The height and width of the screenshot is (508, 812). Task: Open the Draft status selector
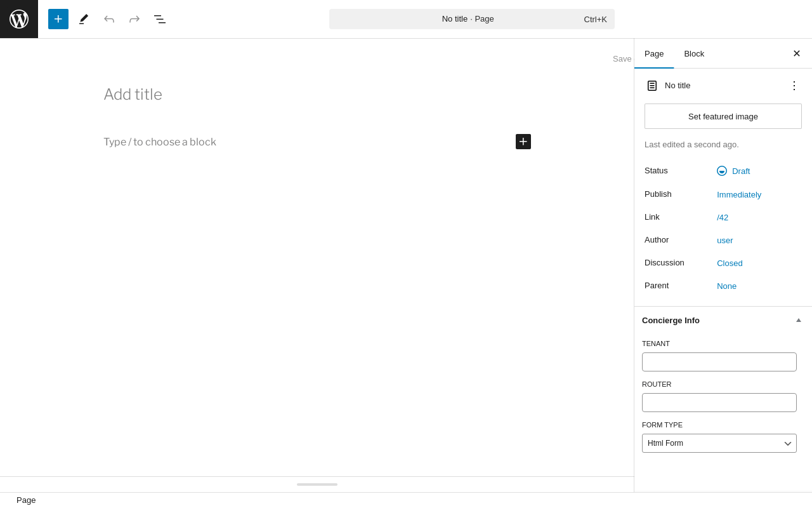733,171
